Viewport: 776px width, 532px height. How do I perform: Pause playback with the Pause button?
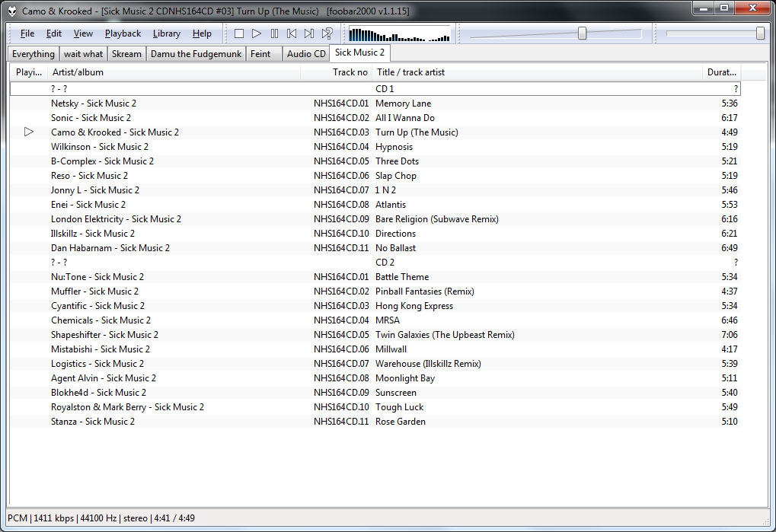[274, 33]
